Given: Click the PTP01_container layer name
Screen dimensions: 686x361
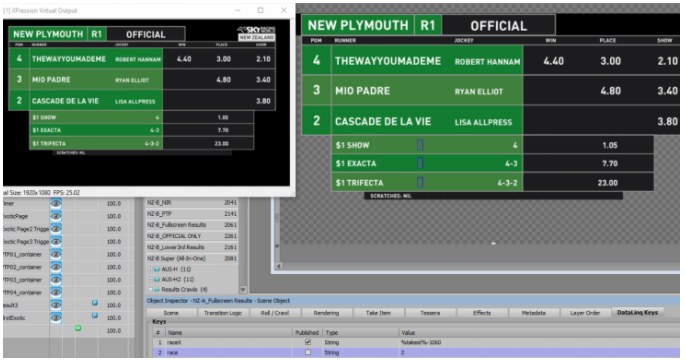Looking at the screenshot, I should tap(23, 254).
